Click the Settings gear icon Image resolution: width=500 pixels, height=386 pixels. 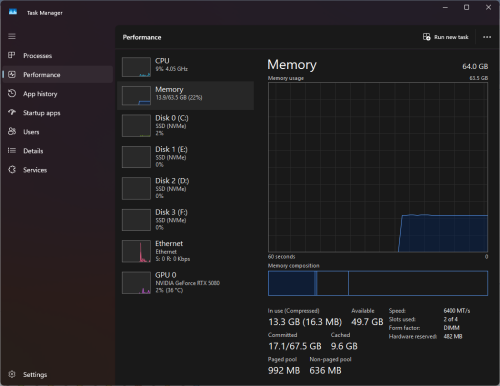[x=12, y=374]
